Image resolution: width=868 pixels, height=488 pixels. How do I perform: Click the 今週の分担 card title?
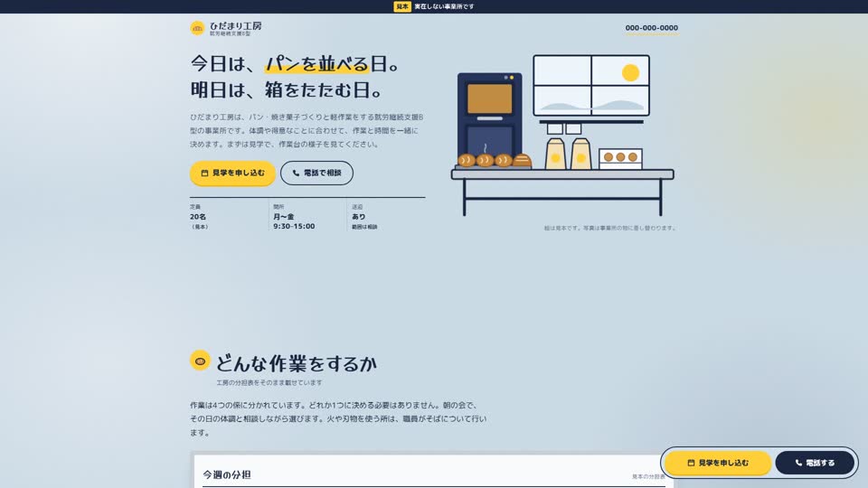(226, 474)
